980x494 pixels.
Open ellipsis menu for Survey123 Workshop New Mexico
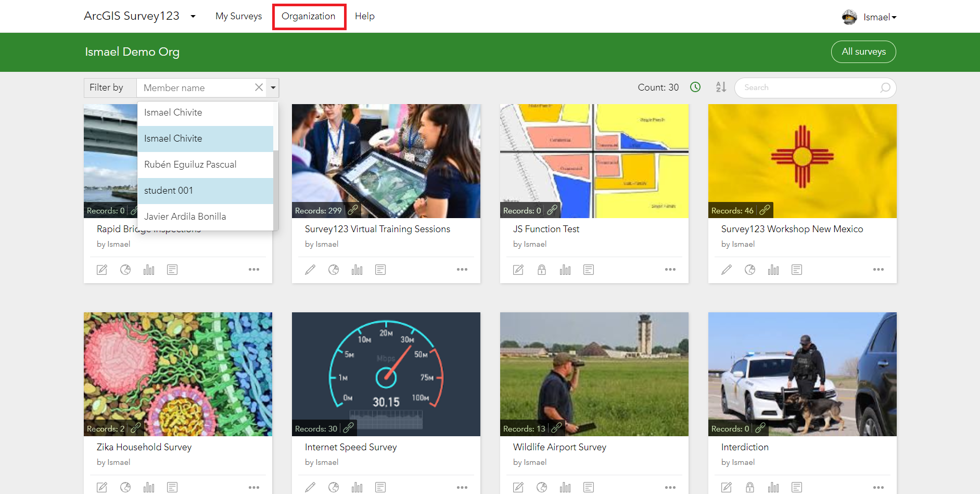[x=879, y=270]
